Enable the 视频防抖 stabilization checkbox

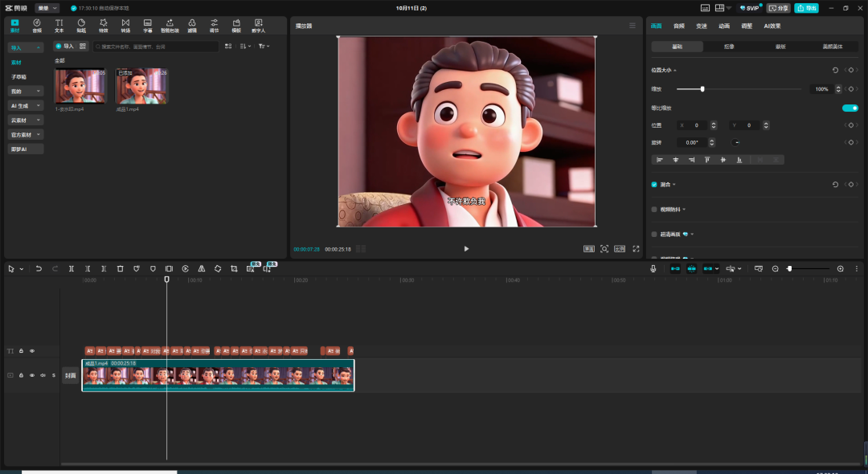pos(654,209)
